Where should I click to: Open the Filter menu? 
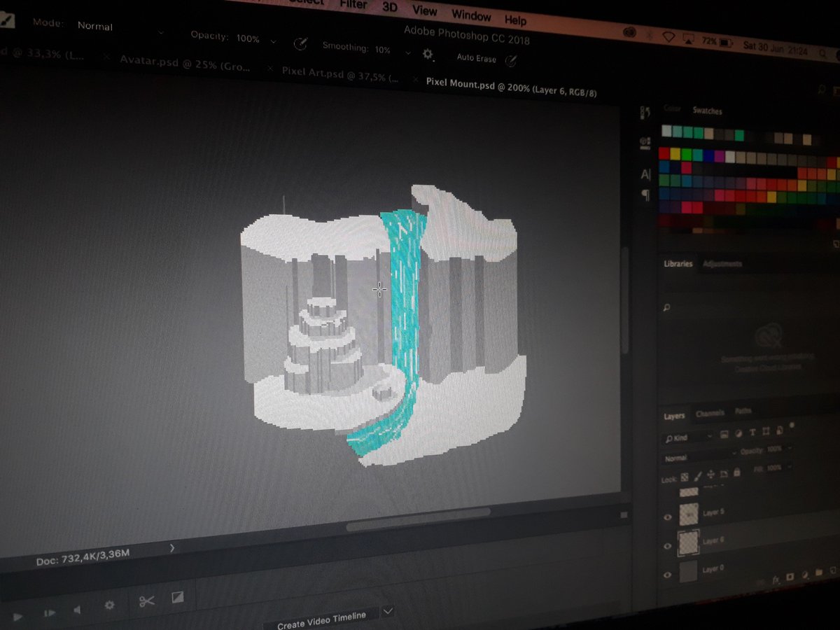click(x=353, y=5)
